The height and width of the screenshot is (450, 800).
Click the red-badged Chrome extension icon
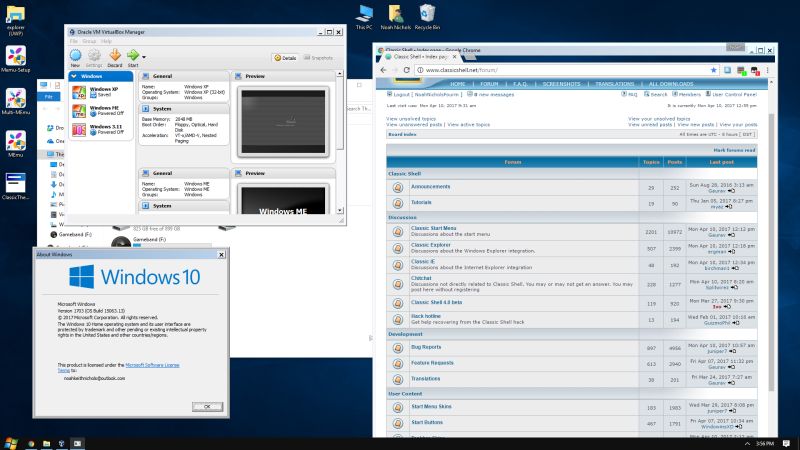[x=755, y=70]
